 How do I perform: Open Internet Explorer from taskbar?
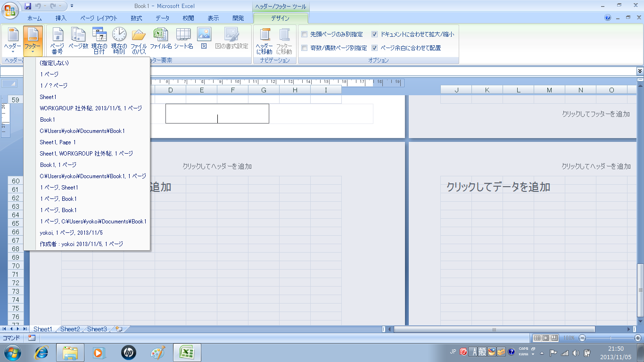[x=42, y=352]
